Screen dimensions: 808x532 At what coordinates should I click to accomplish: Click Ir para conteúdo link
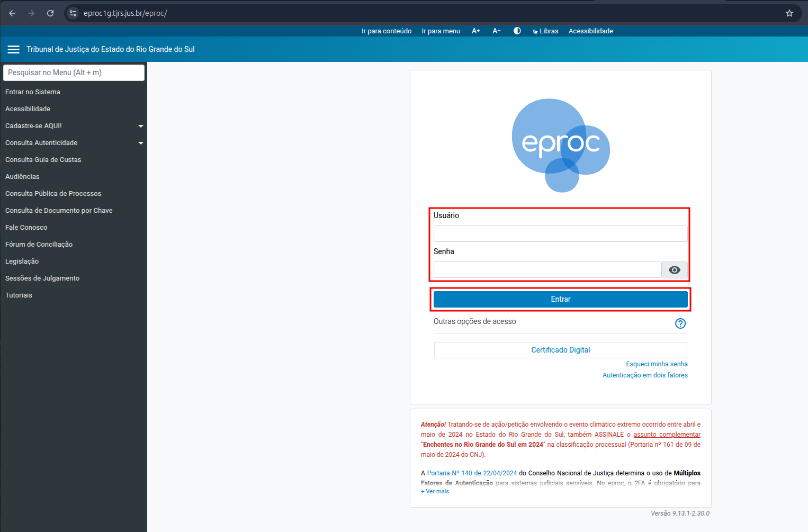387,31
